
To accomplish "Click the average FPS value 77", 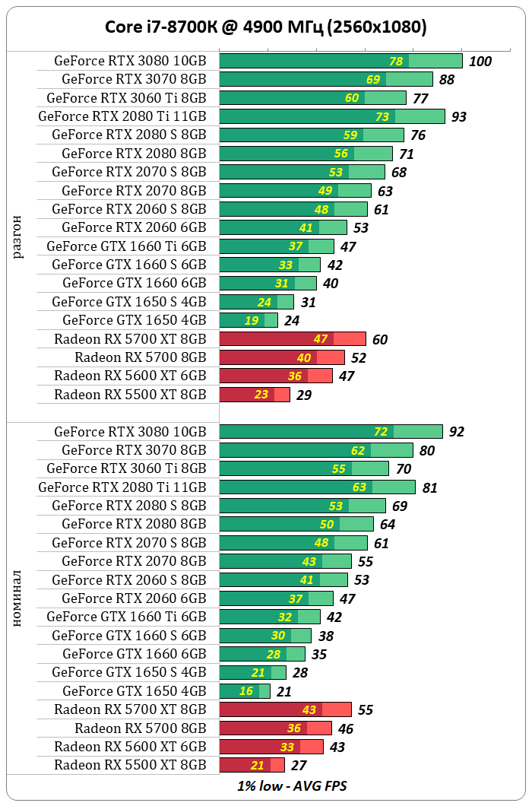I will pyautogui.click(x=420, y=98).
